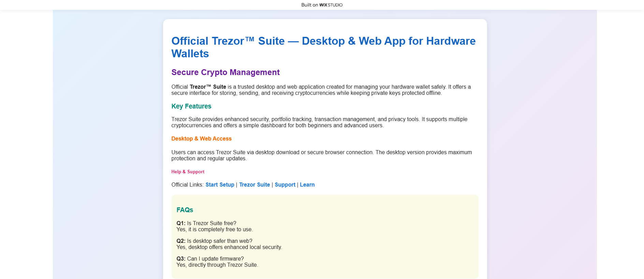Click the Help & Support heading
The image size is (644, 279).
pyautogui.click(x=188, y=172)
